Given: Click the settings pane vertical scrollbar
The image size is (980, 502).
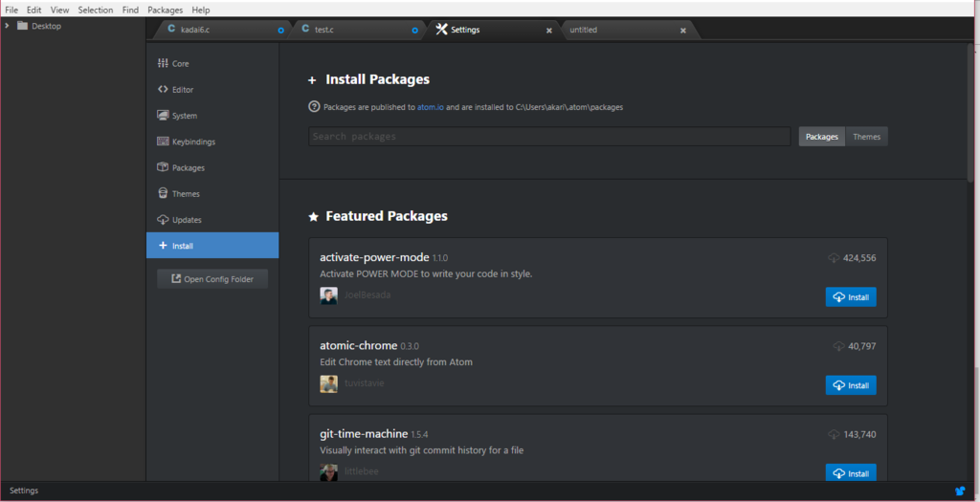Looking at the screenshot, I should click(972, 113).
